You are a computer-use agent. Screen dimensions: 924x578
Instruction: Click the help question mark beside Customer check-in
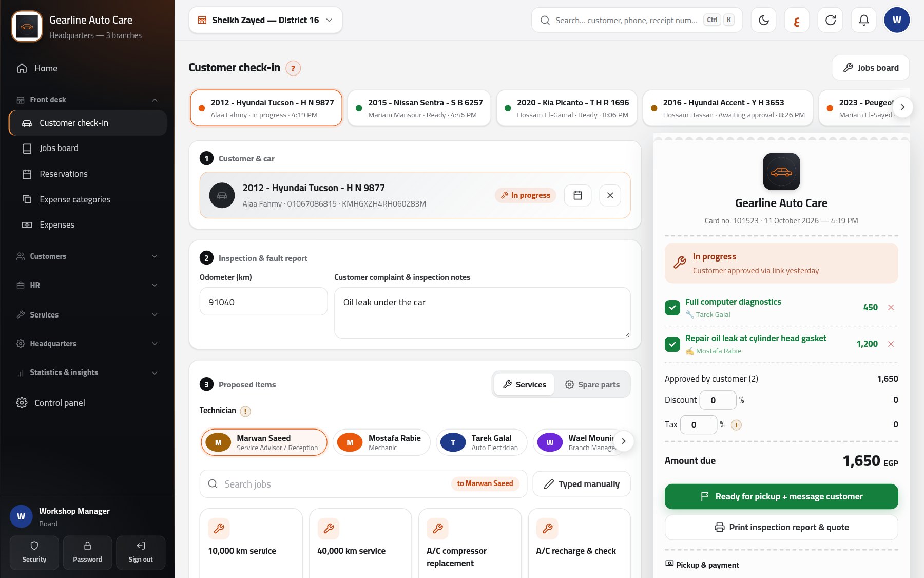tap(293, 68)
